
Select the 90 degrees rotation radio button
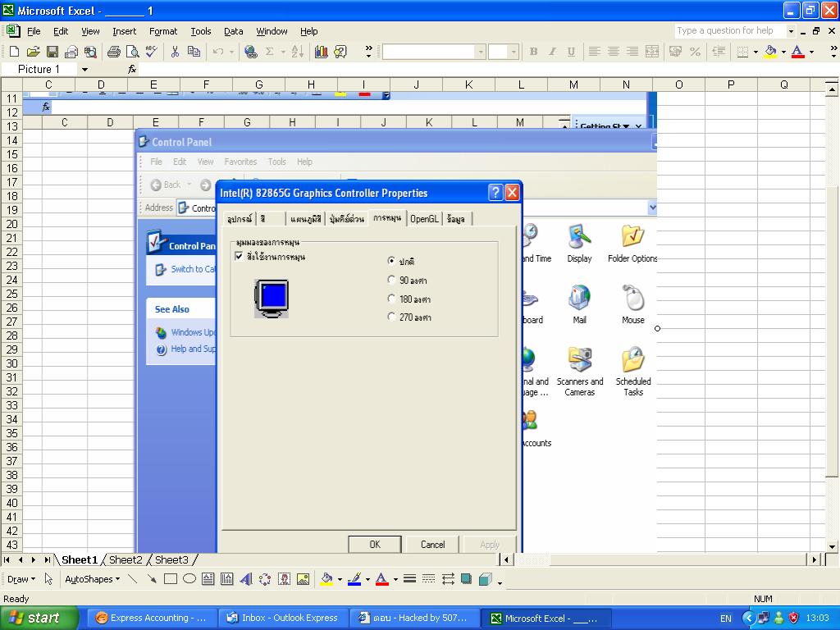pyautogui.click(x=391, y=280)
